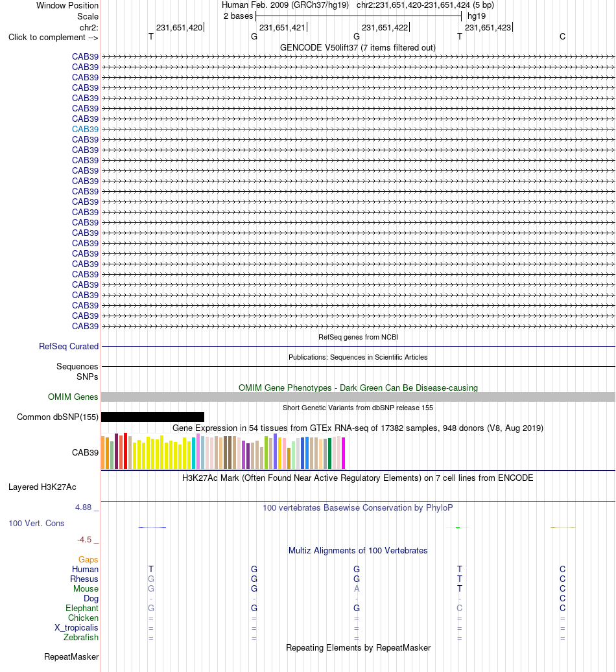Click the -4.5 conservation scale value
The width and height of the screenshot is (616, 672).
[84, 540]
